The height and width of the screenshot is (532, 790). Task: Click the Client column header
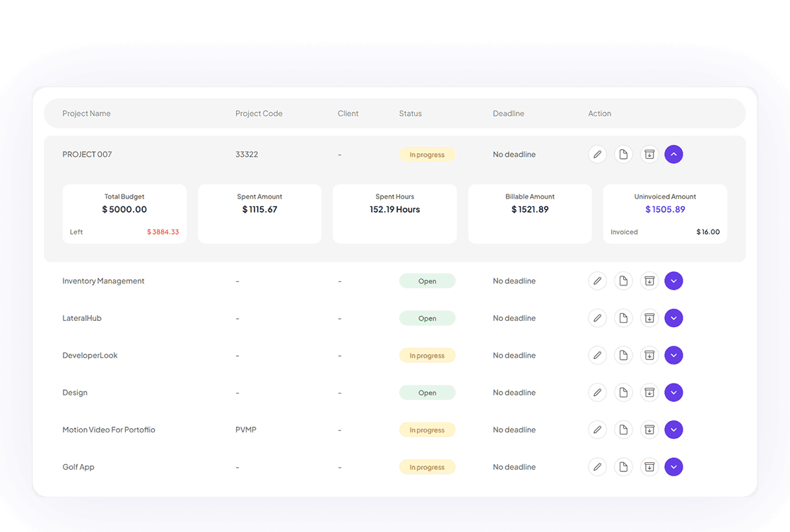[x=348, y=113]
